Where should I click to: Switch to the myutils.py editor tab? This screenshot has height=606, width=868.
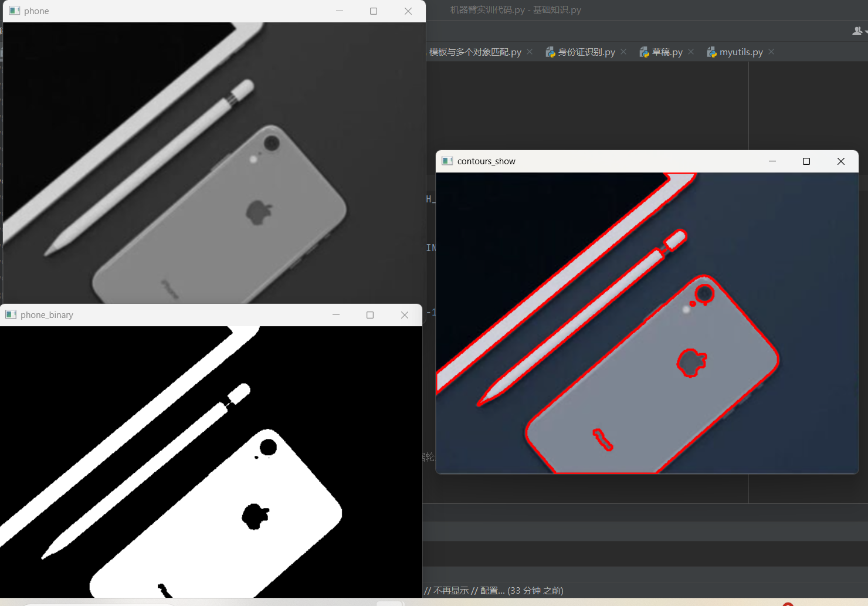(x=741, y=52)
